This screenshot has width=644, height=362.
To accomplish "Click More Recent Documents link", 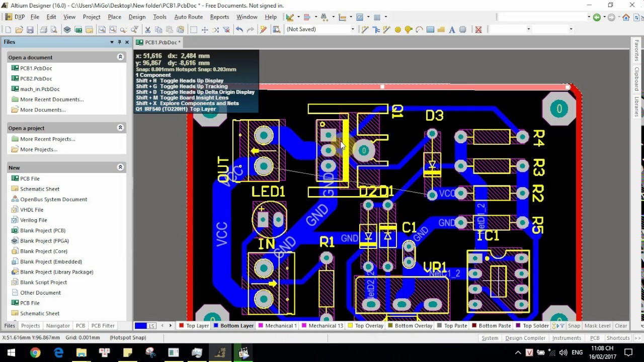I will (52, 99).
